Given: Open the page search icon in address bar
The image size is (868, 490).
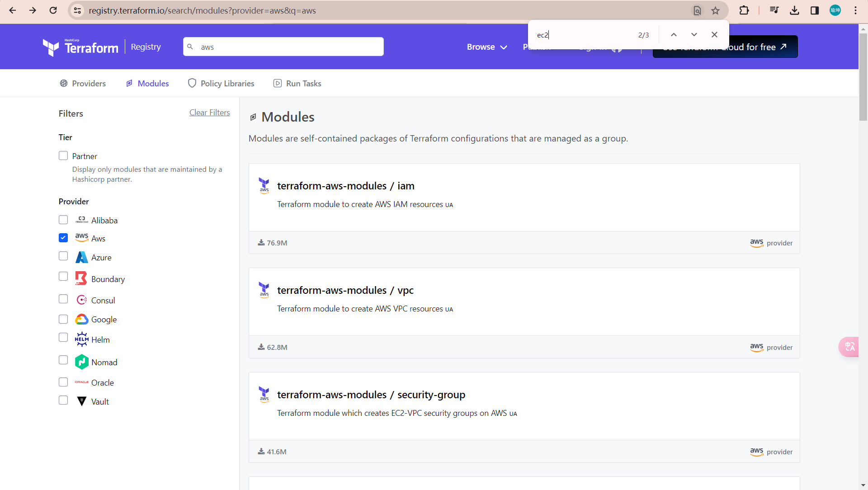Looking at the screenshot, I should click(697, 10).
